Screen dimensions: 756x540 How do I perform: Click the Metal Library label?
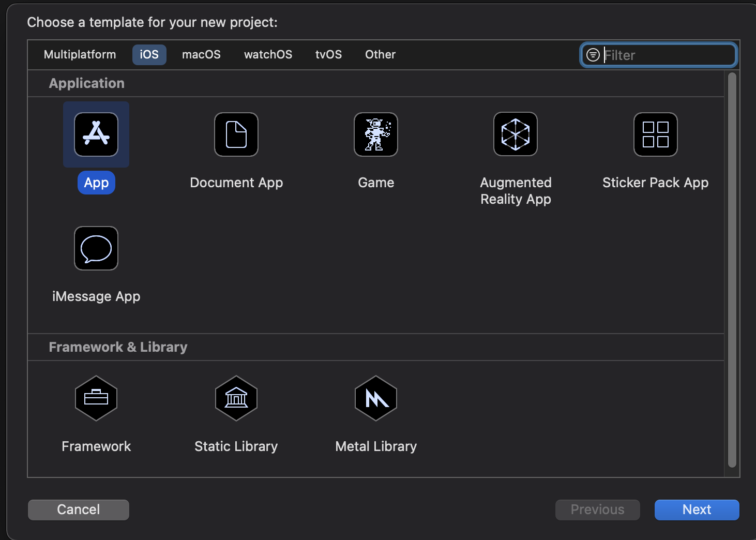[376, 446]
